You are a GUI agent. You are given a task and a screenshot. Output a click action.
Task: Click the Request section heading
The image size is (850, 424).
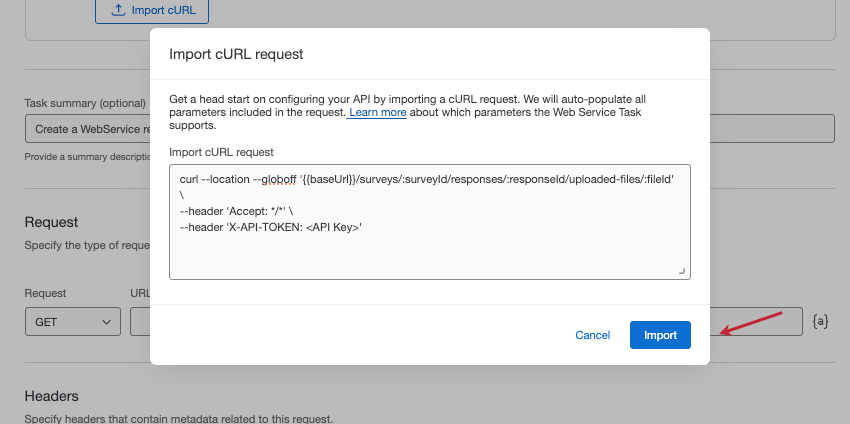pos(51,222)
